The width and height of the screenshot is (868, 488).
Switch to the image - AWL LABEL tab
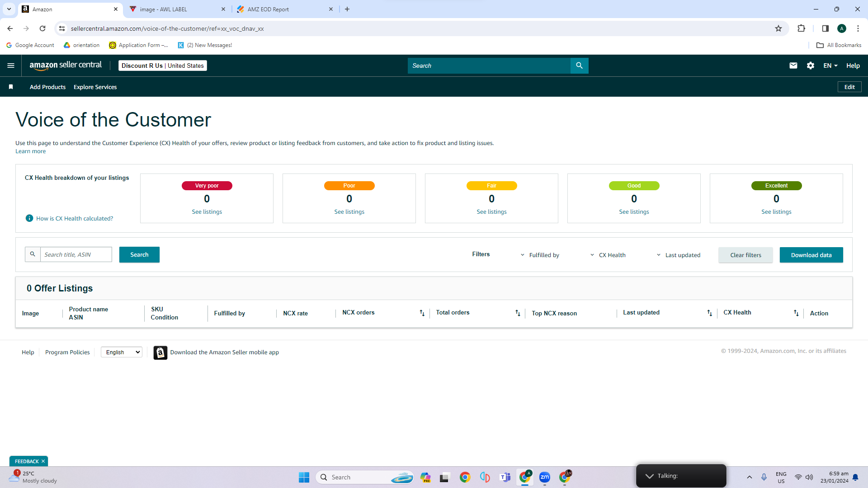[x=177, y=9]
